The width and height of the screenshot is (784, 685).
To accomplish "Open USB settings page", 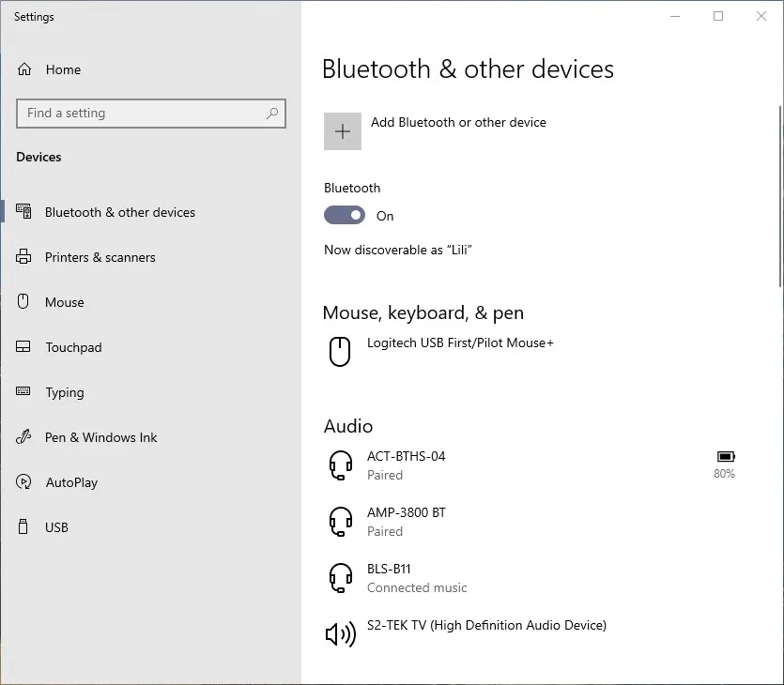I will click(x=56, y=527).
